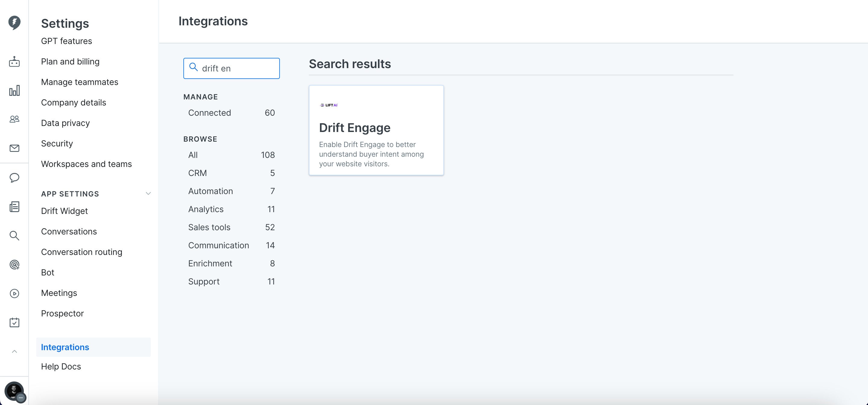Open the play circle video icon
The width and height of the screenshot is (868, 405).
click(x=14, y=294)
